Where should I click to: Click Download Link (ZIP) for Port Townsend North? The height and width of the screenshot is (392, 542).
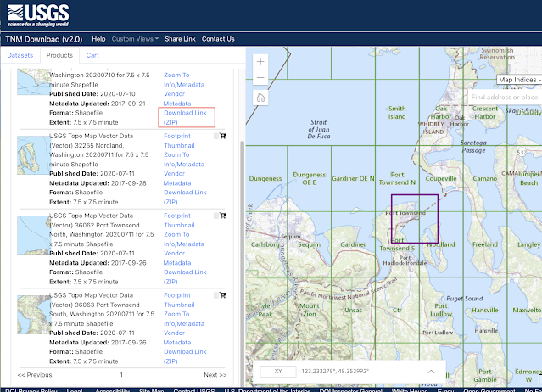[185, 277]
